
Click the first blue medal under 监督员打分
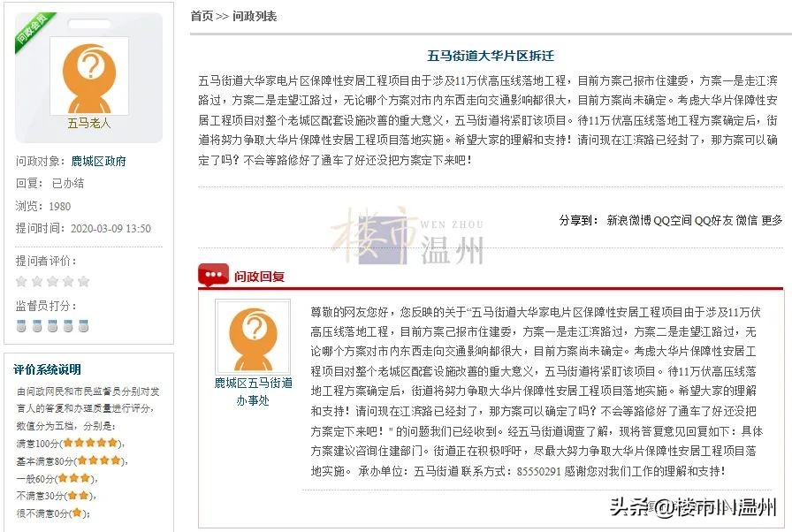pos(20,325)
